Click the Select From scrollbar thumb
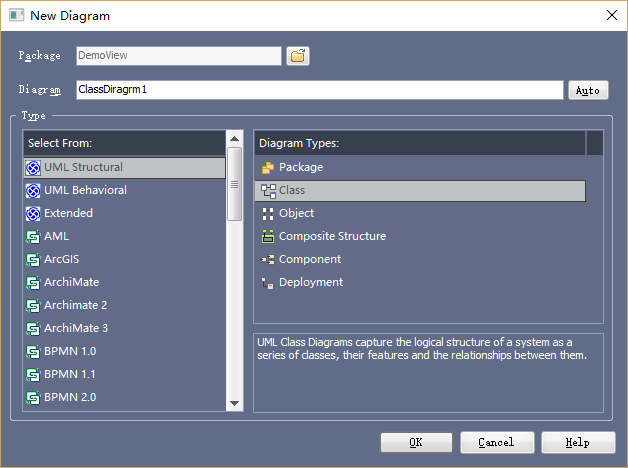 [235, 184]
